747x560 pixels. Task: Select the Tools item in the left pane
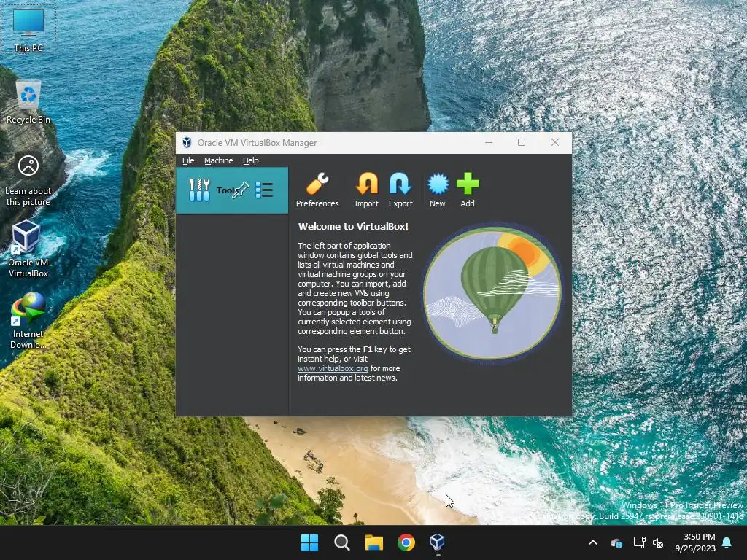(232, 190)
